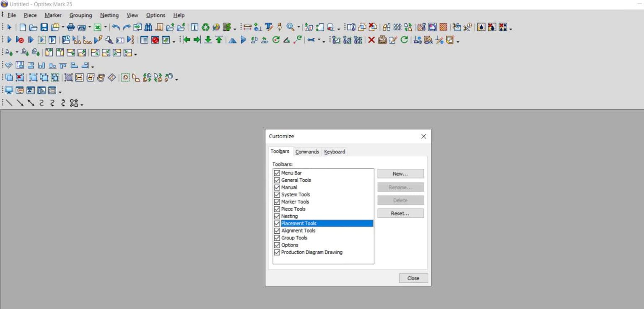Open dropdown arrow beside zoom magnifier
This screenshot has height=309, width=644.
tap(299, 27)
